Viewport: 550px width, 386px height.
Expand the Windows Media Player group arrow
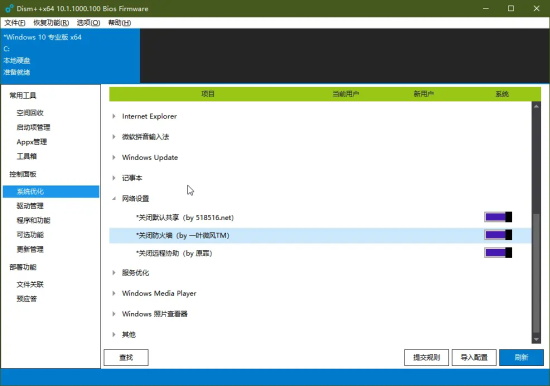pyautogui.click(x=114, y=293)
